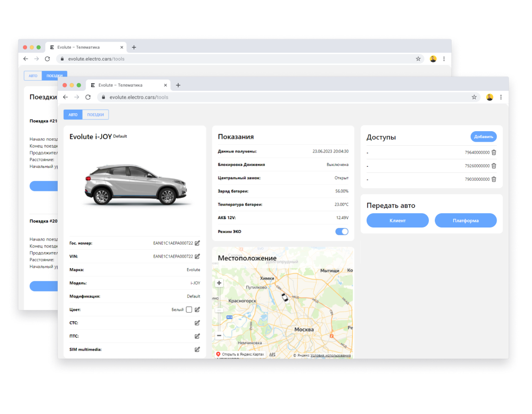Edit the Цвет car color

click(x=197, y=309)
